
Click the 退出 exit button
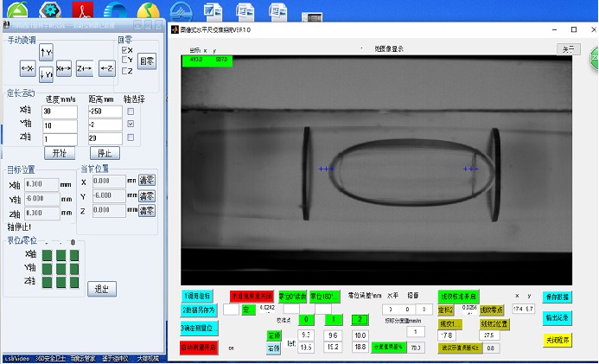pos(102,289)
